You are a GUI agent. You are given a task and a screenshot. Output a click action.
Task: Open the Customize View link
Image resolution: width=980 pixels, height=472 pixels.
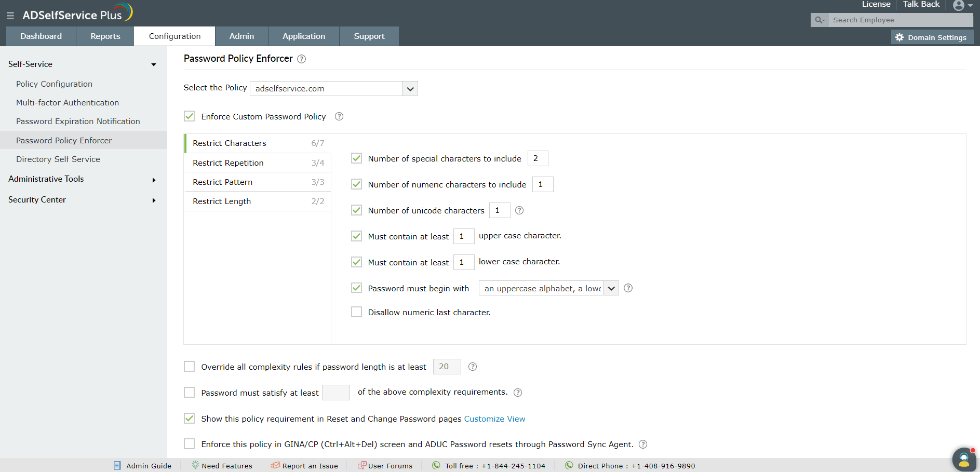(494, 419)
